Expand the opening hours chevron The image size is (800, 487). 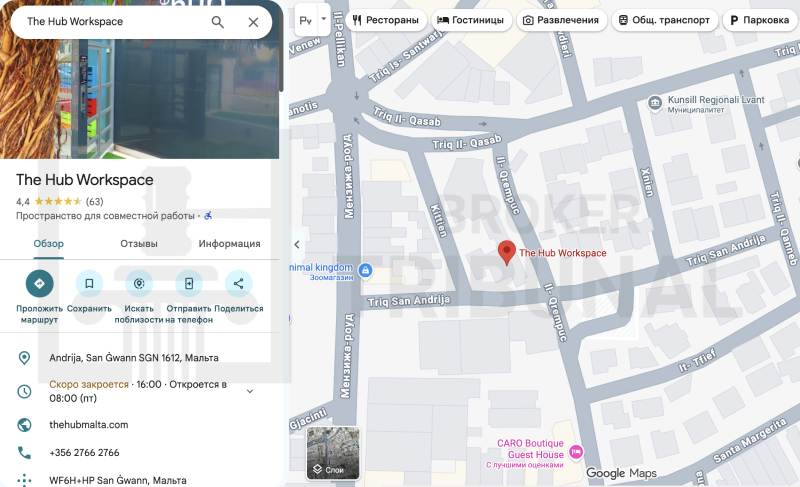coord(250,391)
